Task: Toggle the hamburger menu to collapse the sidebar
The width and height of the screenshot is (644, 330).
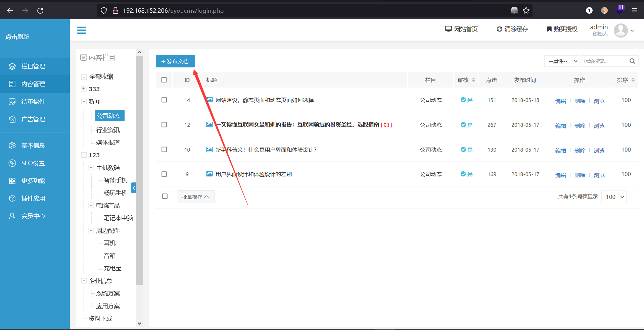Action: click(82, 30)
